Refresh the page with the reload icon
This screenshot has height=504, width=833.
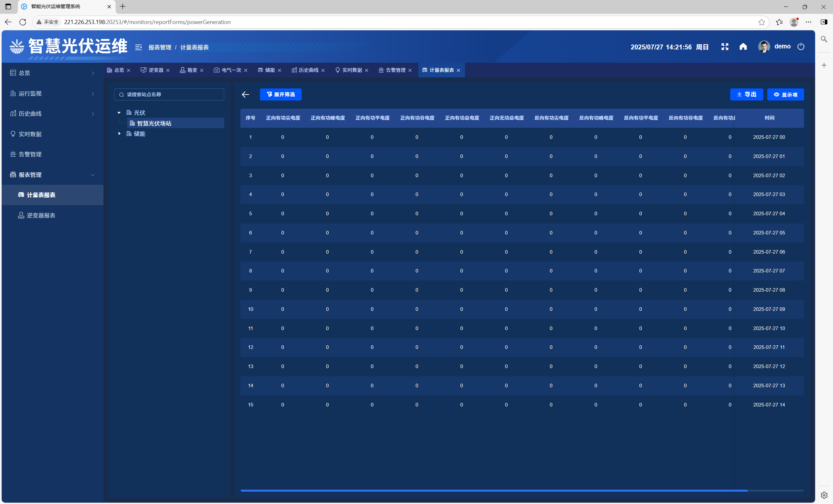pyautogui.click(x=23, y=22)
